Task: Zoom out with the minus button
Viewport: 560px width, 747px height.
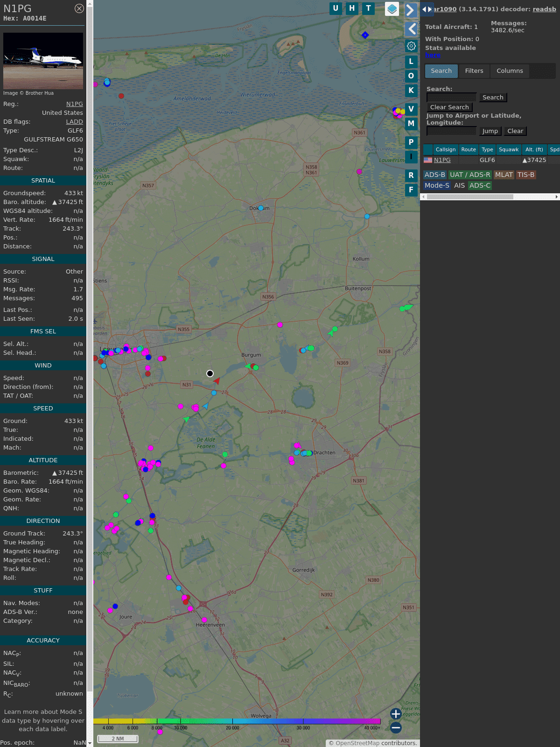Action: pyautogui.click(x=396, y=727)
